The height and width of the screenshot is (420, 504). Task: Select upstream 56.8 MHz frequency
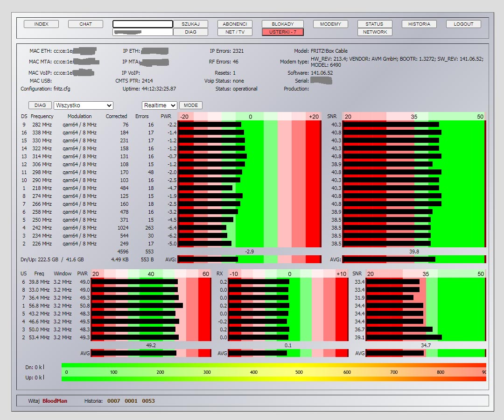click(x=39, y=306)
